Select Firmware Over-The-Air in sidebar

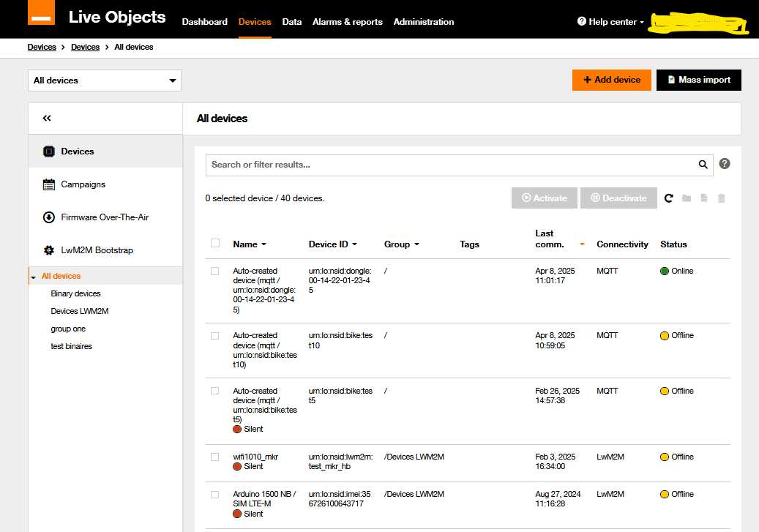105,217
